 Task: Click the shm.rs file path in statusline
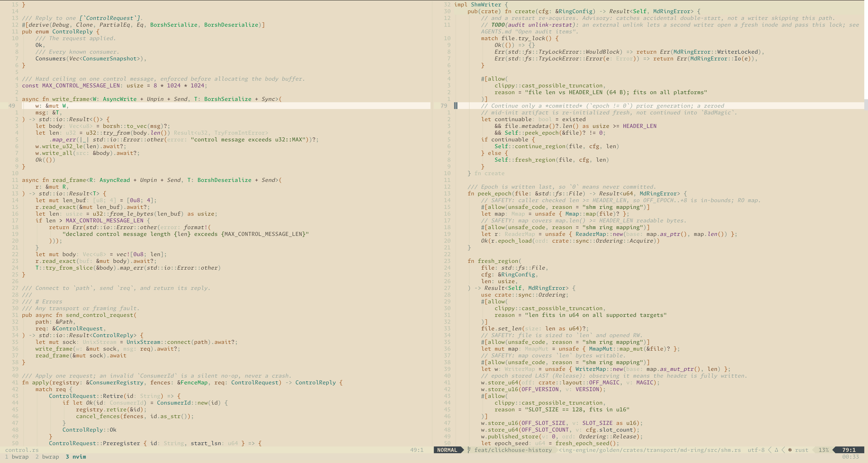[x=650, y=450]
